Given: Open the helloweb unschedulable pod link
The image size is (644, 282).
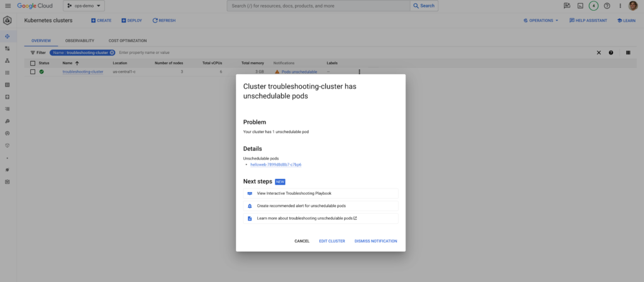Looking at the screenshot, I should 276,165.
